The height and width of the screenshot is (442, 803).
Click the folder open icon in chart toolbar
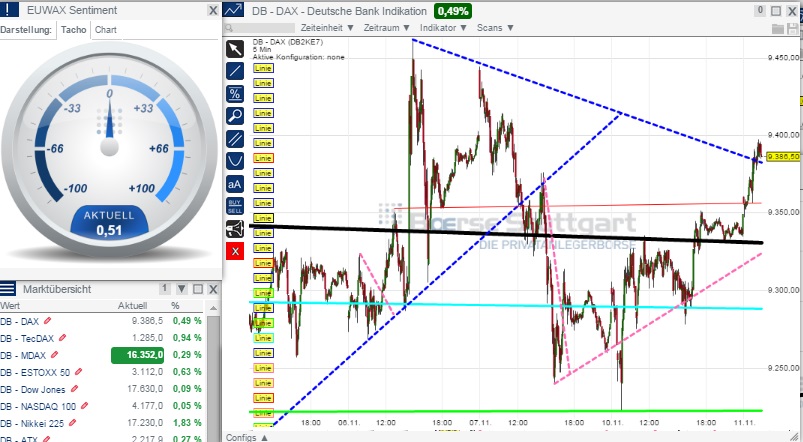778,29
